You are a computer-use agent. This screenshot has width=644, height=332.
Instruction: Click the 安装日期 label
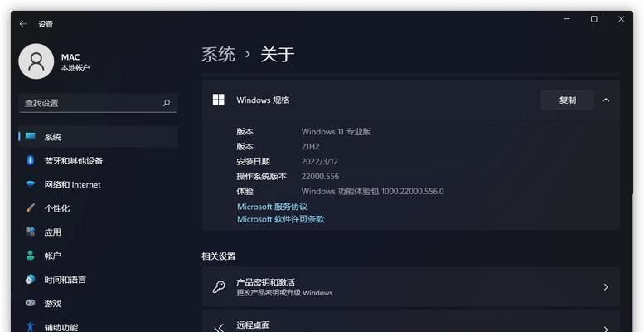(253, 161)
